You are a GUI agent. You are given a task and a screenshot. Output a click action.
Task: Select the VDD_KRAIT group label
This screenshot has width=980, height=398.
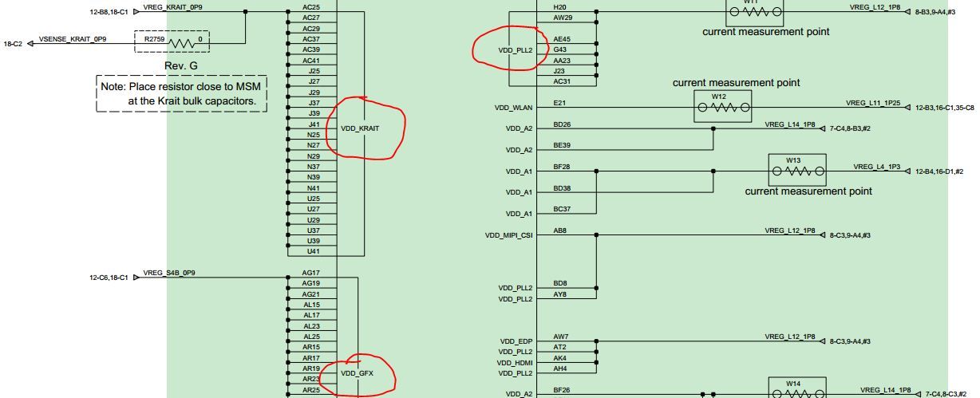[x=360, y=128]
